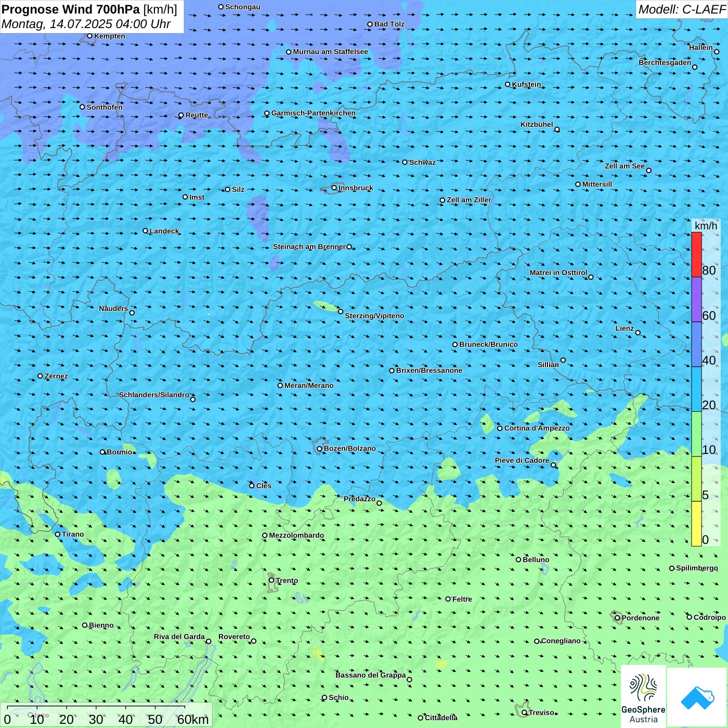Screen dimensions: 728x728
Task: Click the green 10 km/h legend color
Action: pyautogui.click(x=696, y=434)
